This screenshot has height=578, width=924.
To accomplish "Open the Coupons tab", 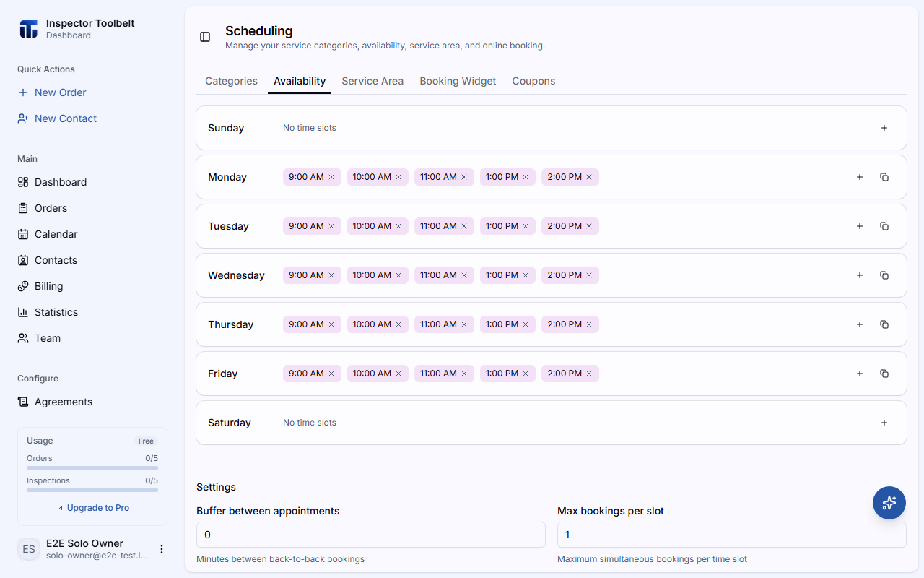I will pyautogui.click(x=533, y=81).
